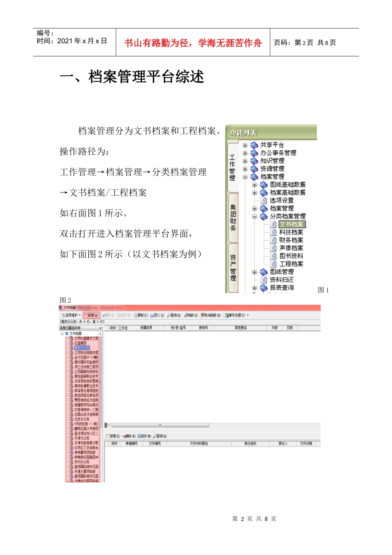This screenshot has width=392, height=555.
Task: Expand the 报表查询 tree node
Action: (255, 288)
